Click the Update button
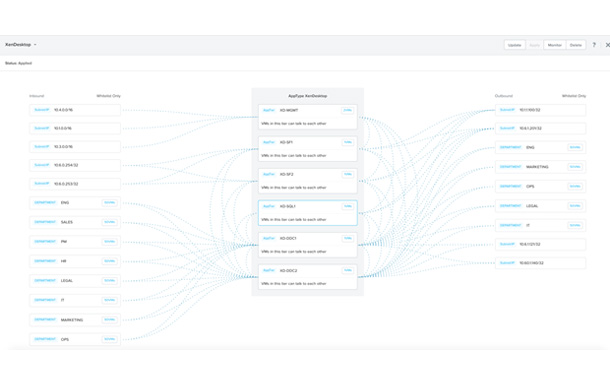610x380 pixels. coord(514,45)
